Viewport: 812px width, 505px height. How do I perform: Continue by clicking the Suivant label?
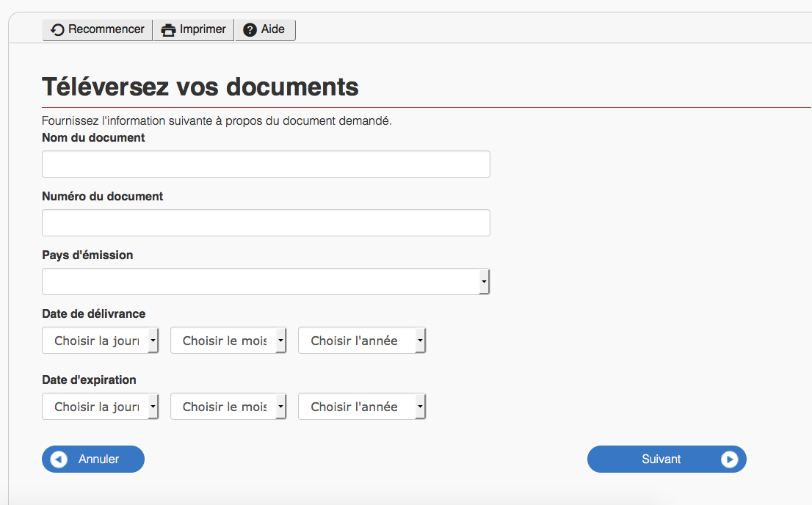(x=661, y=459)
